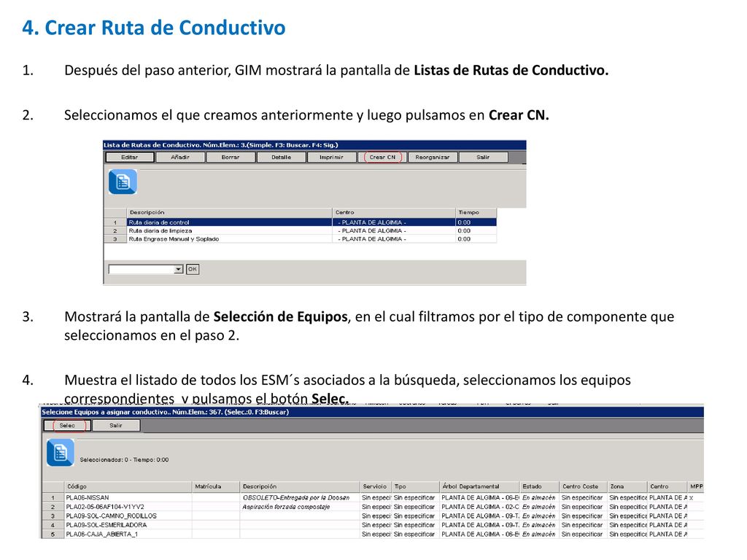This screenshot has height=560, width=747.
Task: Click the Descripción header in routes list
Action: click(x=229, y=212)
